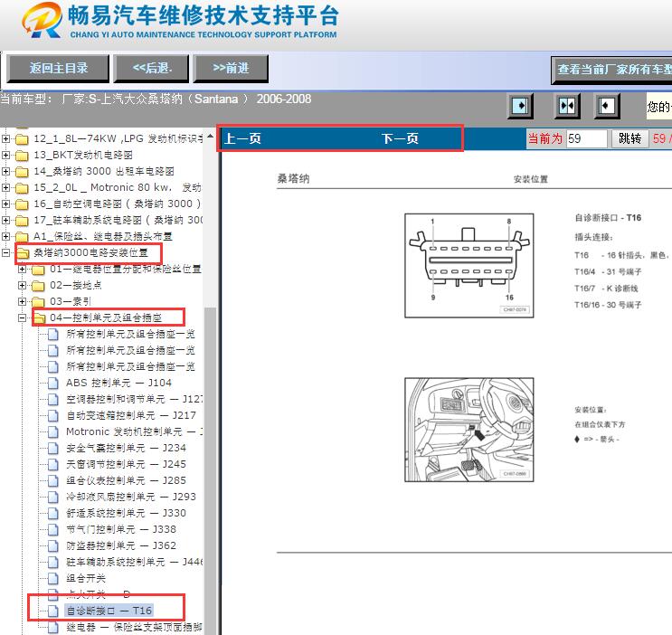Open 自动变速箱控制单元 — J217 page
Viewport: 672px width, 635px height.
point(131,415)
